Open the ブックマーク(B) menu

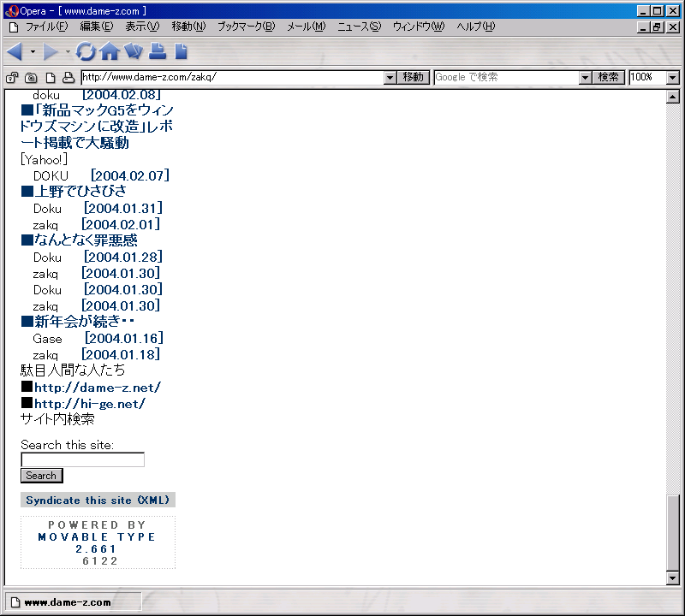[247, 27]
